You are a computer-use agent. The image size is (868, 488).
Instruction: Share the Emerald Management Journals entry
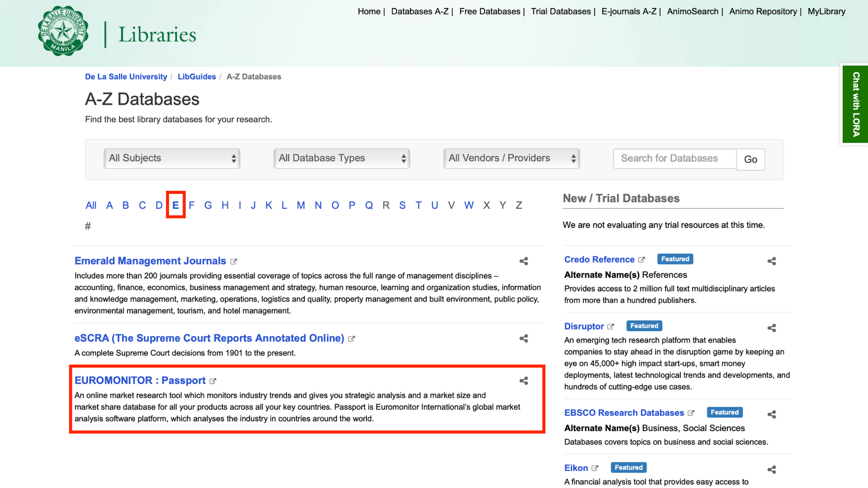524,261
